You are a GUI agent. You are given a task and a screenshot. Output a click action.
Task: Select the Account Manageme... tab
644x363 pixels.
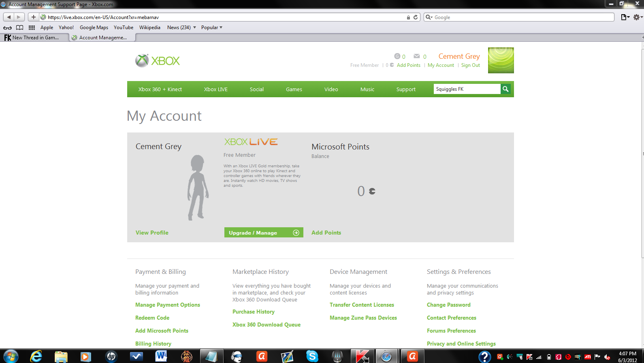pyautogui.click(x=102, y=38)
